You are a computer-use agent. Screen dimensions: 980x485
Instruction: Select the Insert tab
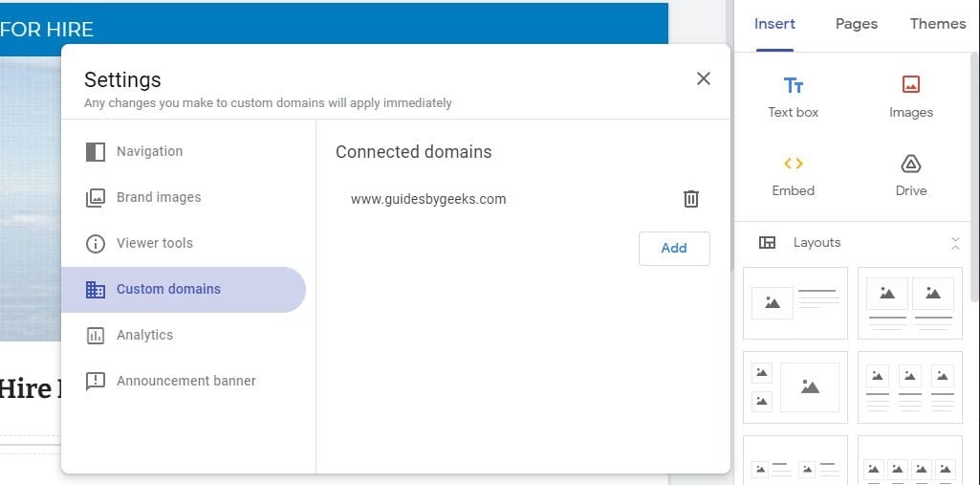click(x=774, y=24)
